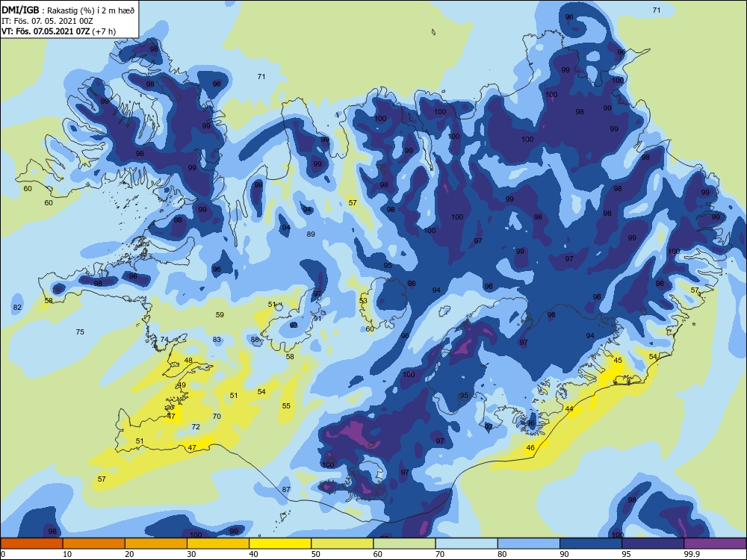The width and height of the screenshot is (747, 560).
Task: Click the purple legend swatch above 99.9
Action: click(715, 544)
